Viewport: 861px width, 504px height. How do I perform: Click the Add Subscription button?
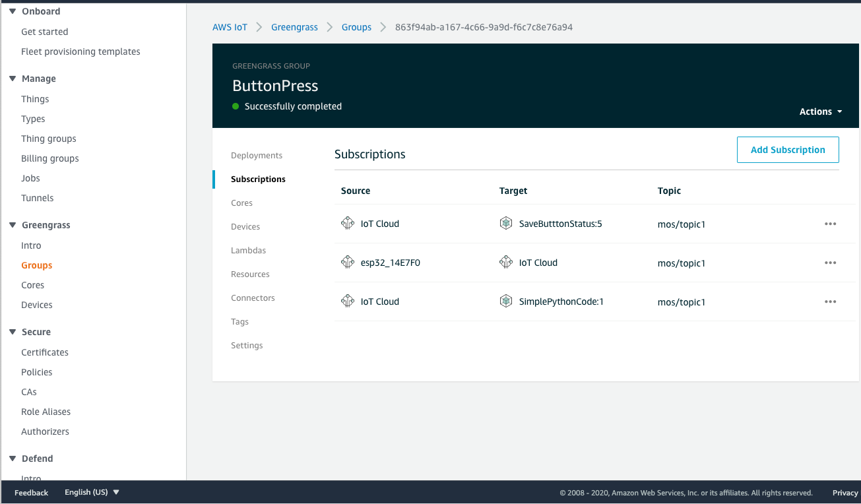click(788, 150)
